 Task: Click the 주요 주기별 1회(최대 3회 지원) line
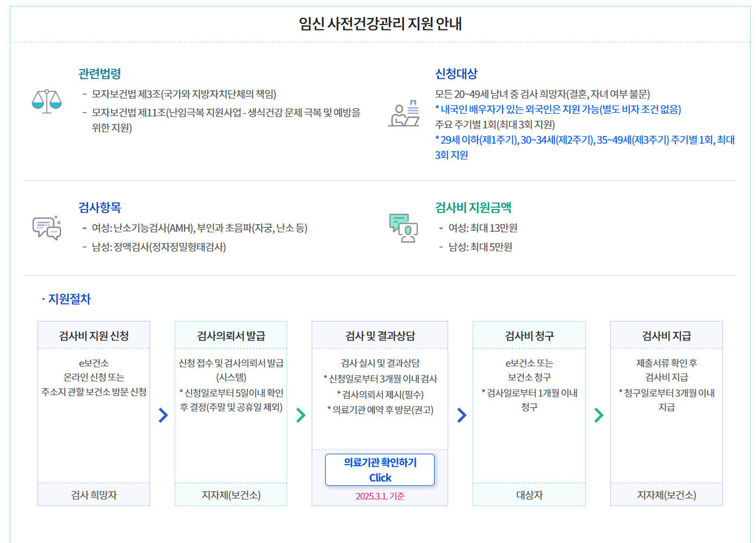[x=495, y=125]
